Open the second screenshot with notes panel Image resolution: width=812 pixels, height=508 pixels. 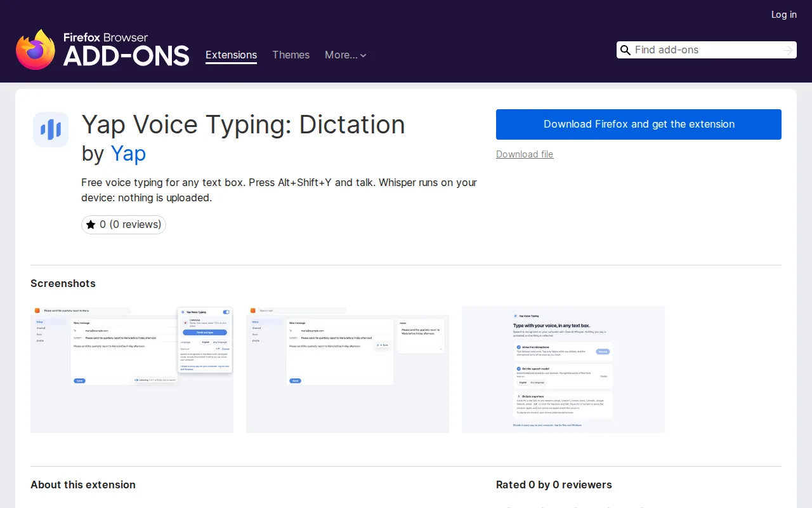click(x=348, y=370)
